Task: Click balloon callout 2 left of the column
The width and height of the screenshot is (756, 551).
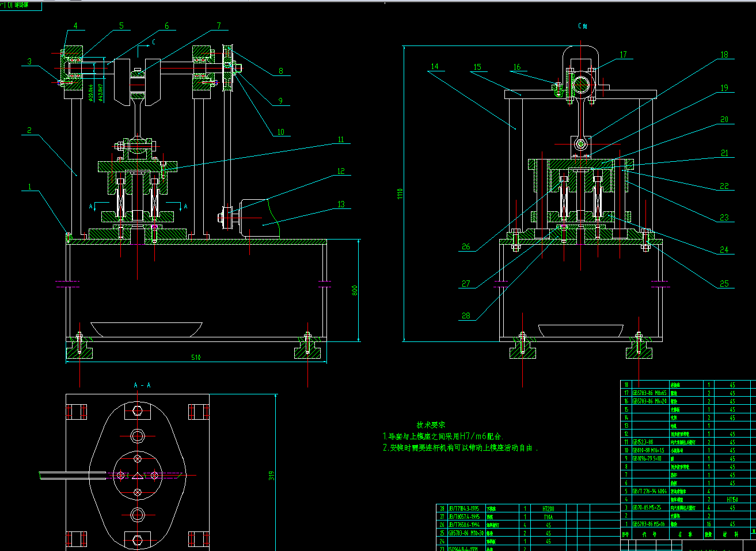Action: [x=29, y=131]
